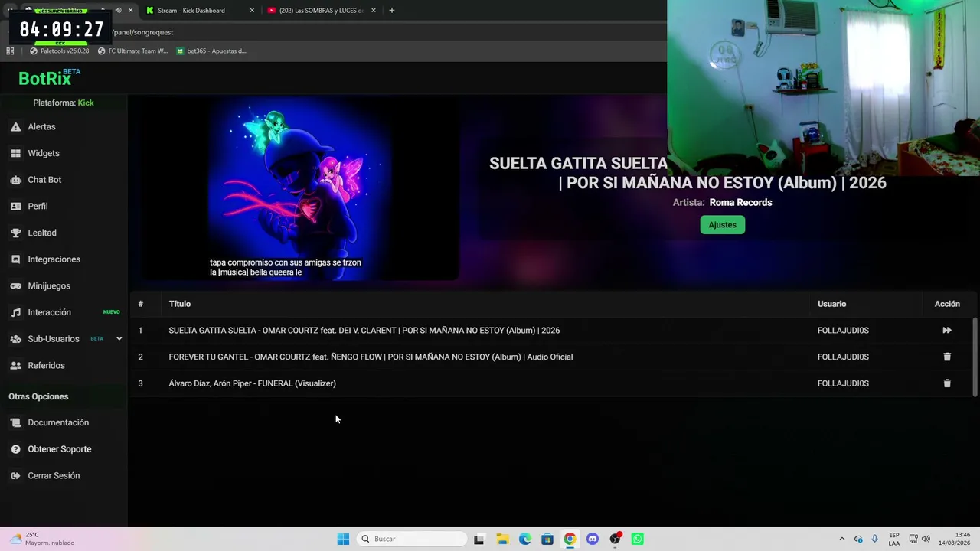
Task: Click the ESP LAA language indicator
Action: [x=894, y=539]
